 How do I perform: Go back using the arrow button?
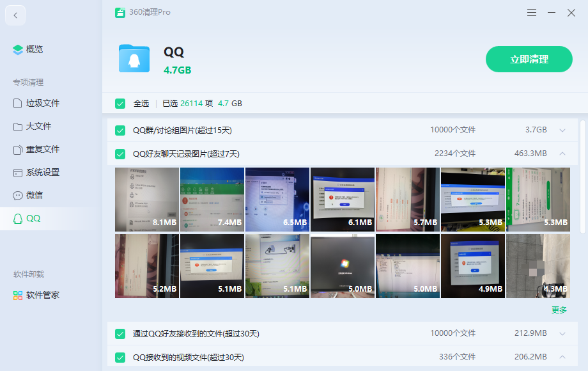tap(15, 15)
